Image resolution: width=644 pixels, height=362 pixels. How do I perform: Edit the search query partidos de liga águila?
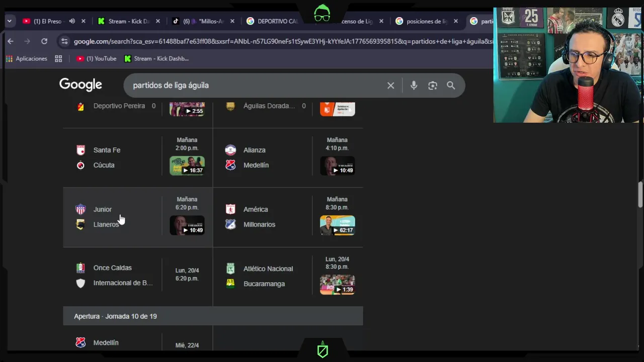[x=171, y=85]
